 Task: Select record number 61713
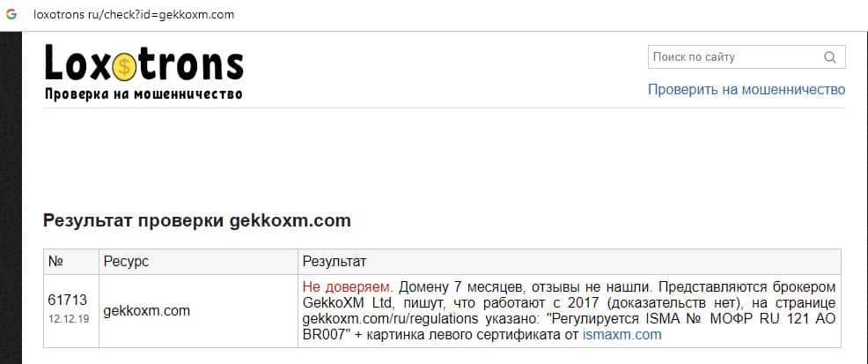point(68,300)
